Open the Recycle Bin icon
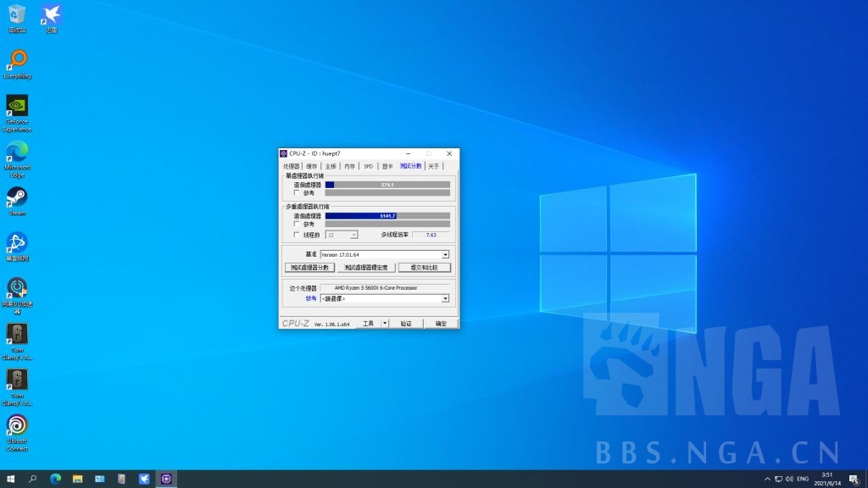This screenshot has height=488, width=868. (17, 14)
